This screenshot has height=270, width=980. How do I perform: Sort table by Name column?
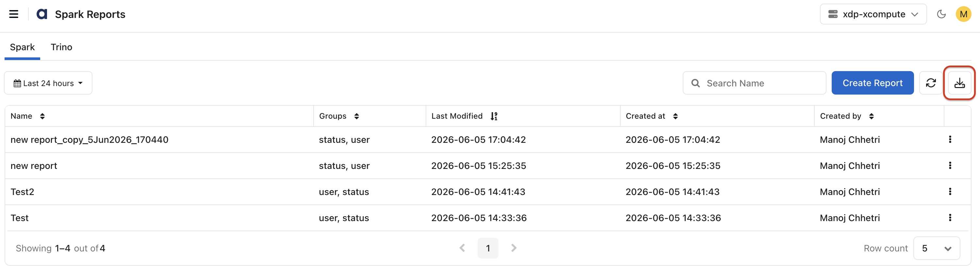[42, 116]
